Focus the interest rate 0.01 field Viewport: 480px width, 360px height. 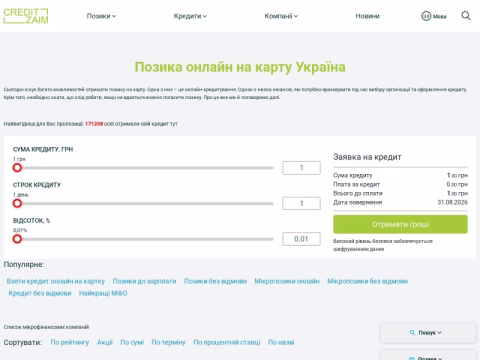click(301, 239)
